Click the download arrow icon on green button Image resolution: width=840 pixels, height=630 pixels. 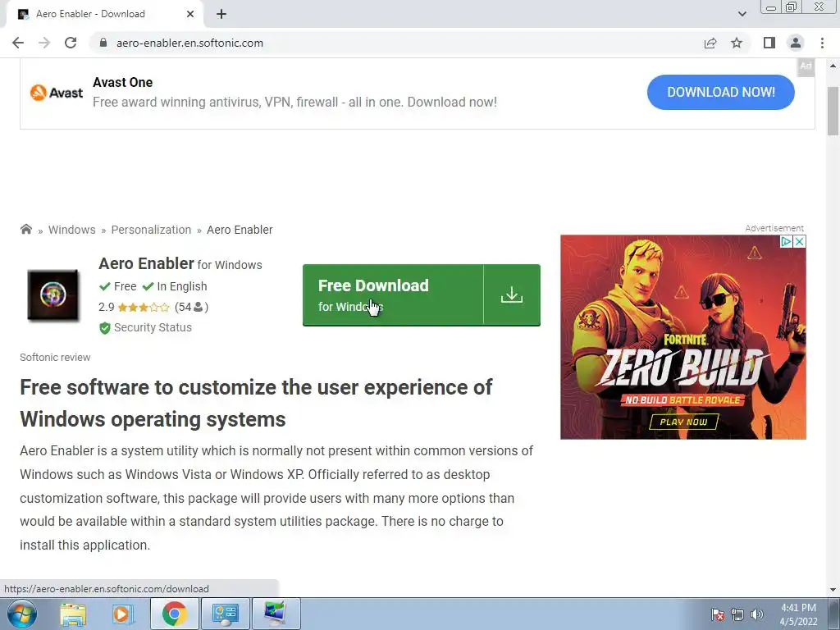(512, 294)
